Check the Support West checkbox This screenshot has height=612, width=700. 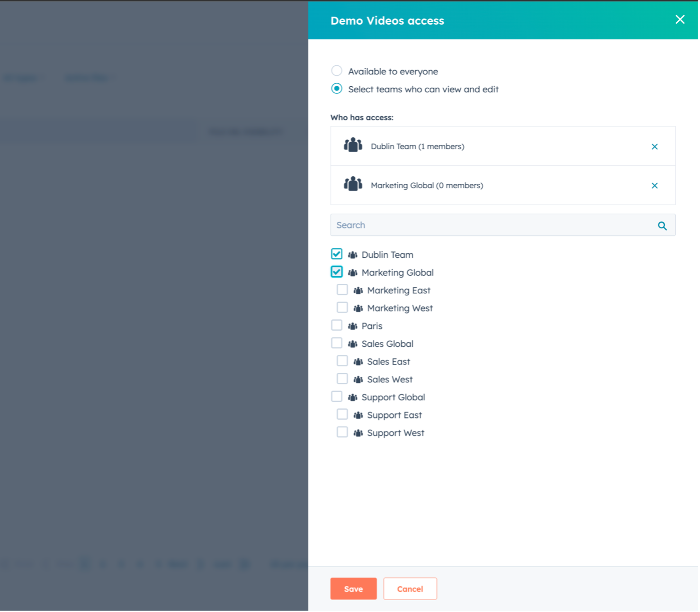coord(343,433)
